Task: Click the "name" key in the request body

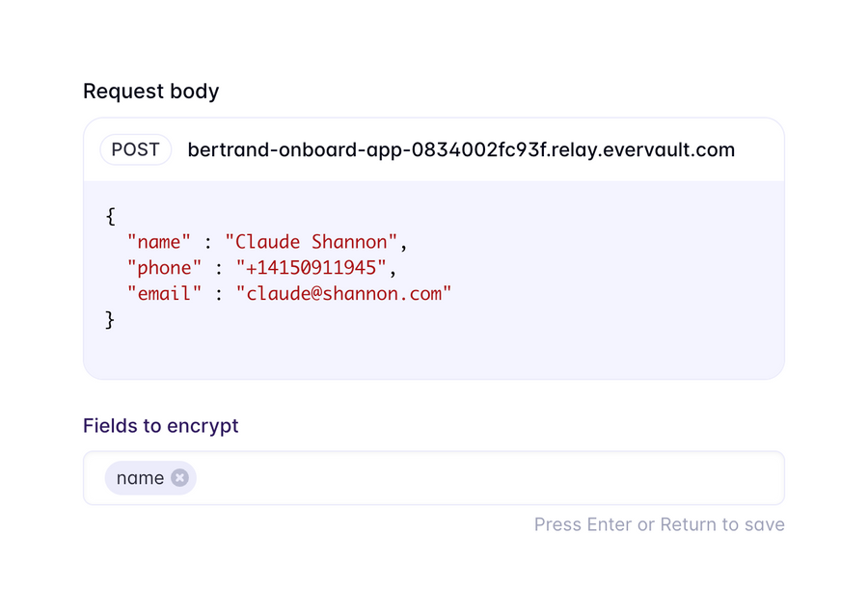Action: tap(159, 241)
